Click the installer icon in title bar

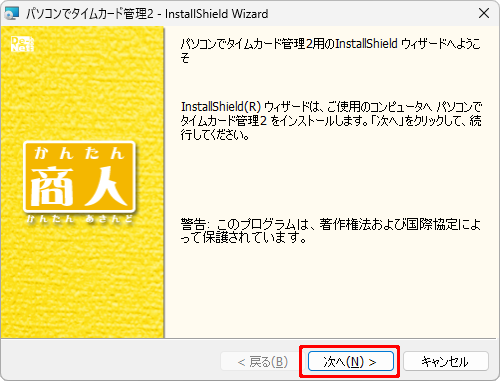point(11,14)
